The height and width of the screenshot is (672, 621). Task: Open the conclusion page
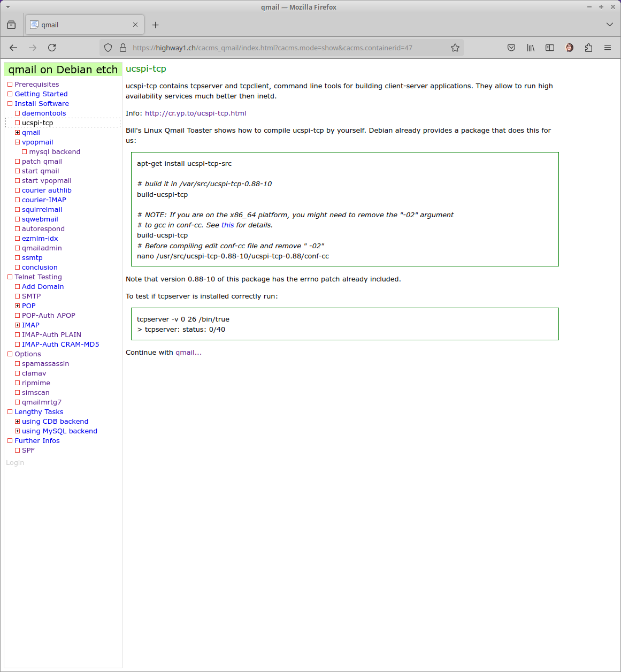tap(40, 268)
